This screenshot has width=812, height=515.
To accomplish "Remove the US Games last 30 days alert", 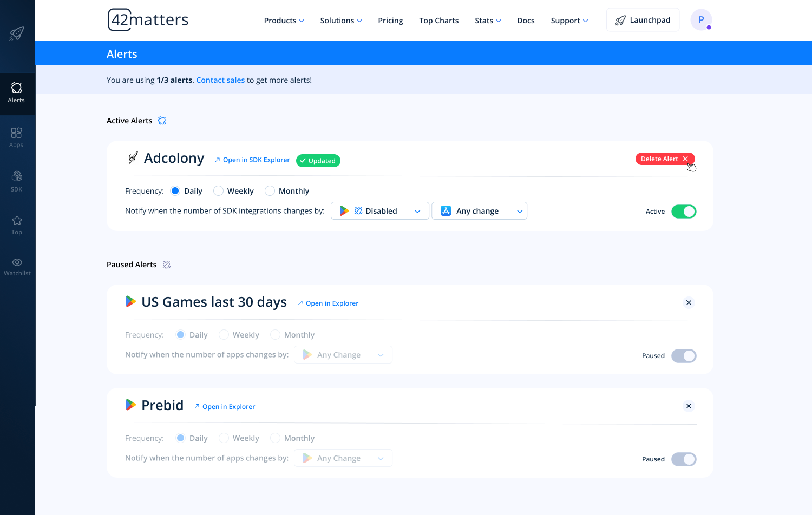I will tap(689, 302).
